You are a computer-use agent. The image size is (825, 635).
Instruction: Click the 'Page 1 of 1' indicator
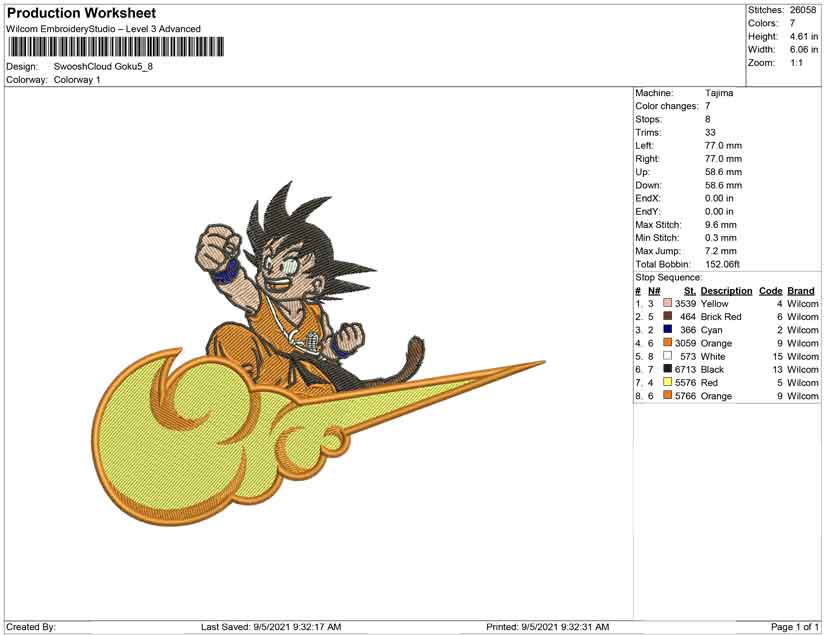(794, 627)
